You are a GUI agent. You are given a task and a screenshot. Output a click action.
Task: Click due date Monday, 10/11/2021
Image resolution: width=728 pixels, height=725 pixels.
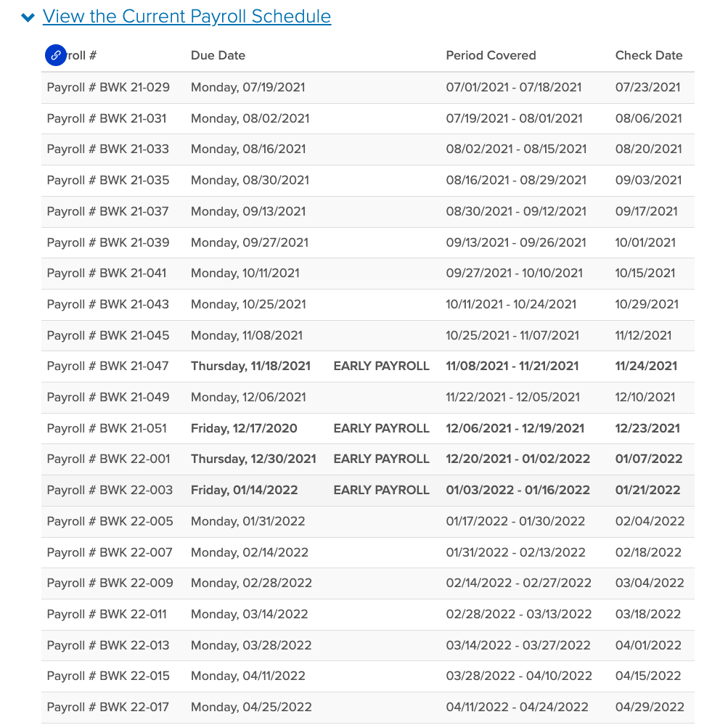pos(245,273)
